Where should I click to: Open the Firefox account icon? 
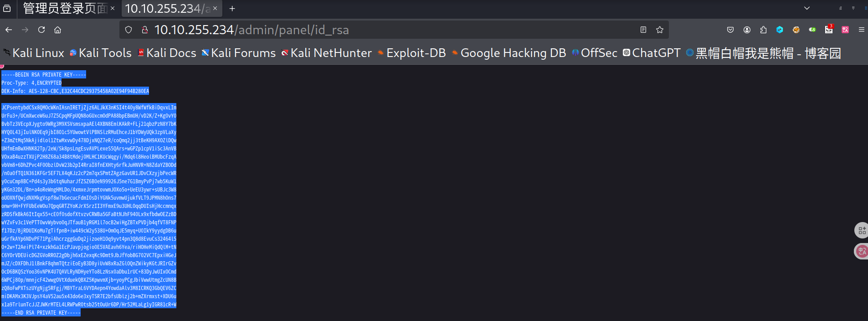click(747, 30)
